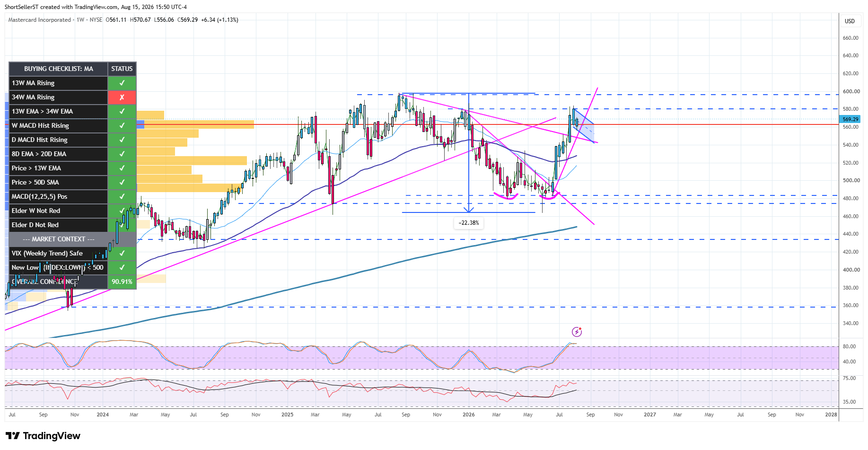The width and height of the screenshot is (868, 450).
Task: Click the BUYING CHECKLIST: MA table header
Action: pyautogui.click(x=59, y=69)
